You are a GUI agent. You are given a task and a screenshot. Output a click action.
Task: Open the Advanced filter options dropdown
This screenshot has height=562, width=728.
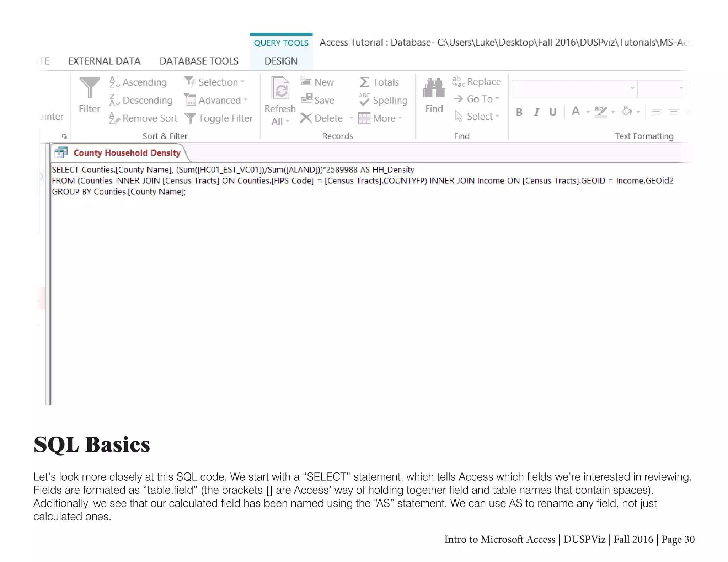(216, 100)
